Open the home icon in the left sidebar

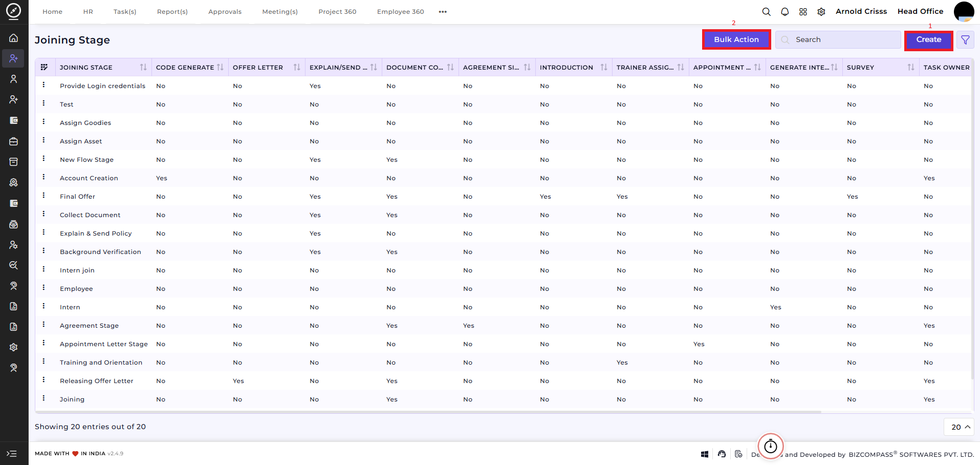click(x=14, y=38)
